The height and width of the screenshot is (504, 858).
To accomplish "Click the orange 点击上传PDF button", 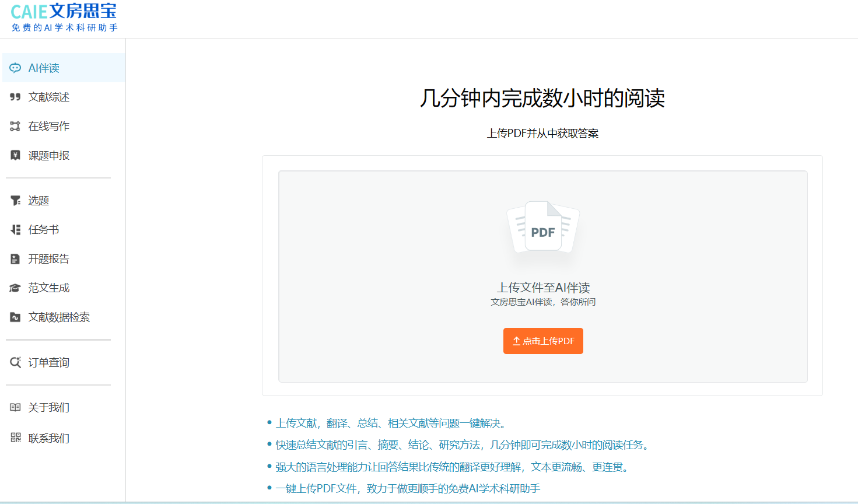I will coord(543,341).
